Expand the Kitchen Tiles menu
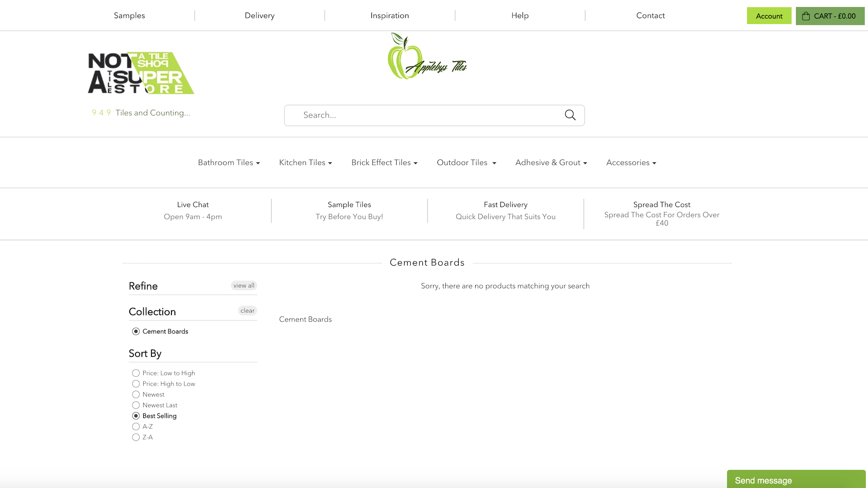The image size is (868, 488). pos(306,162)
